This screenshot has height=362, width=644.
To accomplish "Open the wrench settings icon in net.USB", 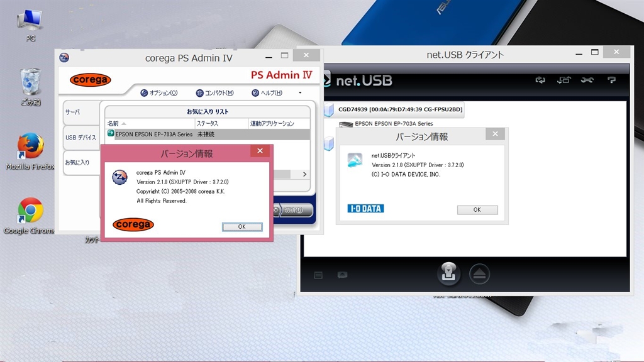I will pyautogui.click(x=587, y=80).
